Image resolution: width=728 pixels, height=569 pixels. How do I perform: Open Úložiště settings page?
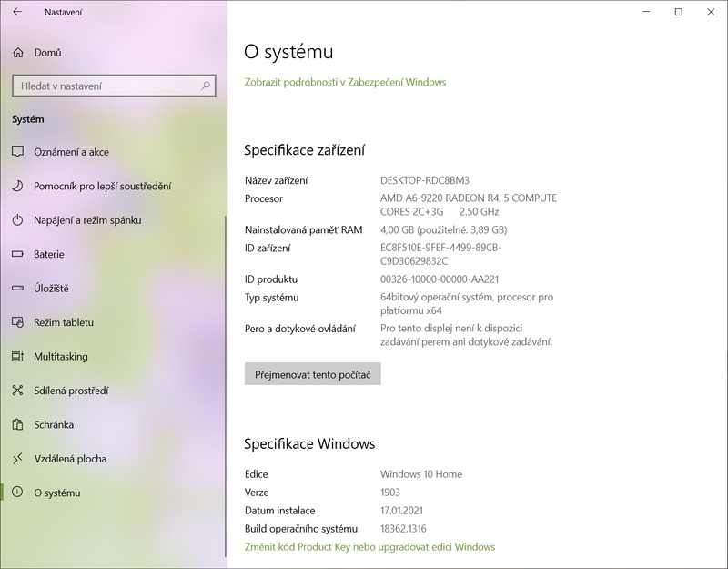pyautogui.click(x=114, y=288)
